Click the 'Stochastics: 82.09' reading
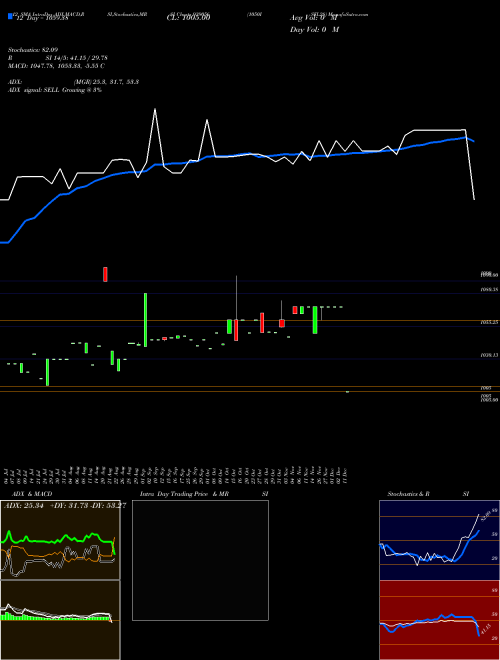The height and width of the screenshot is (660, 500). tap(32, 50)
